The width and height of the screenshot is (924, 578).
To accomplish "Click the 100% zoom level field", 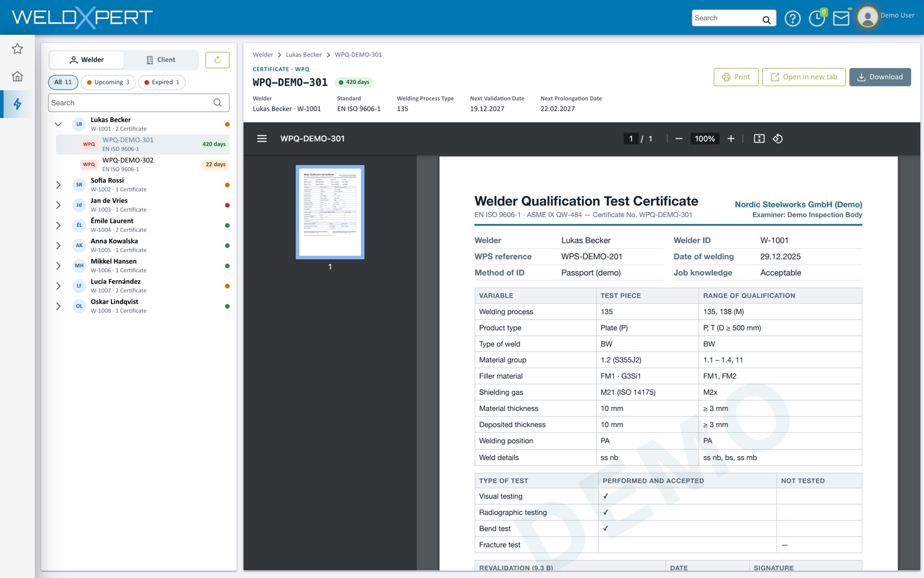I will coord(705,139).
